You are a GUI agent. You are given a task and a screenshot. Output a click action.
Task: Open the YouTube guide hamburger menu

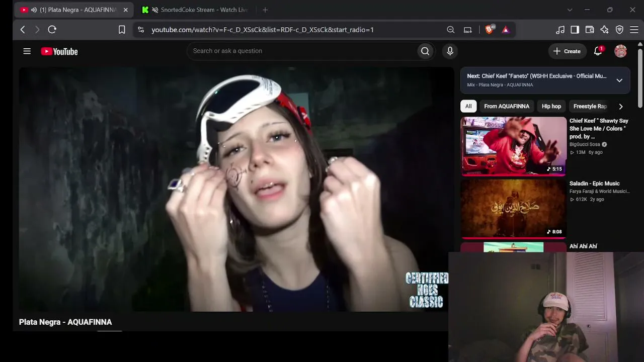click(27, 51)
